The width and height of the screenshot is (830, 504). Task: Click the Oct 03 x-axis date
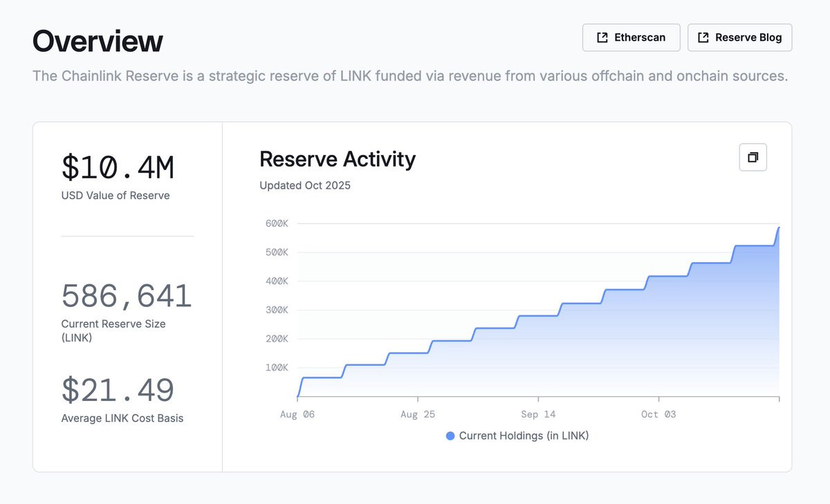658,414
